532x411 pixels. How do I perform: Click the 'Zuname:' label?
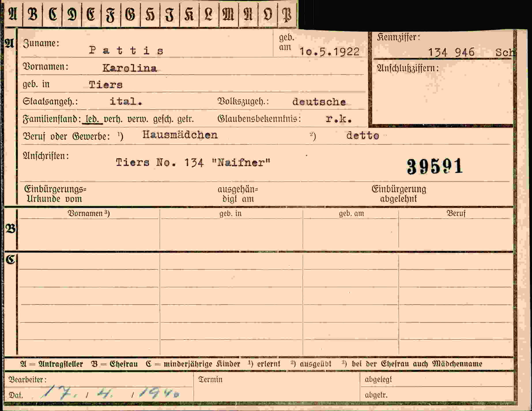coord(41,43)
